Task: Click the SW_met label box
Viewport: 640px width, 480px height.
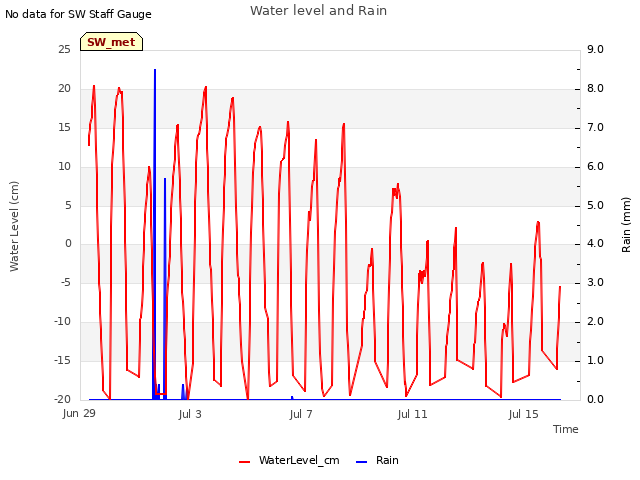Action: [111, 42]
